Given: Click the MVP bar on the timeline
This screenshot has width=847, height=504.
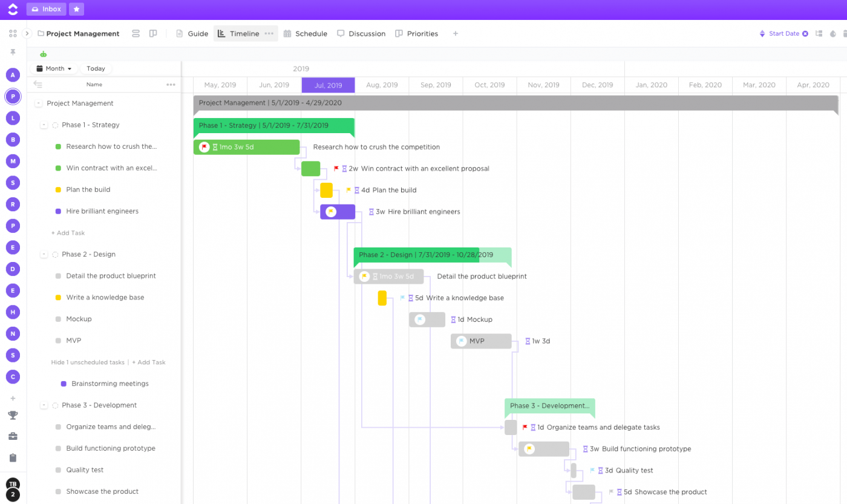Looking at the screenshot, I should coord(481,341).
